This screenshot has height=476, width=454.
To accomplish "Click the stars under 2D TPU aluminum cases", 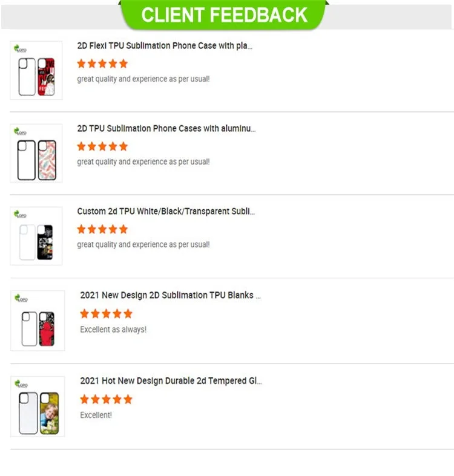I will coord(102,146).
